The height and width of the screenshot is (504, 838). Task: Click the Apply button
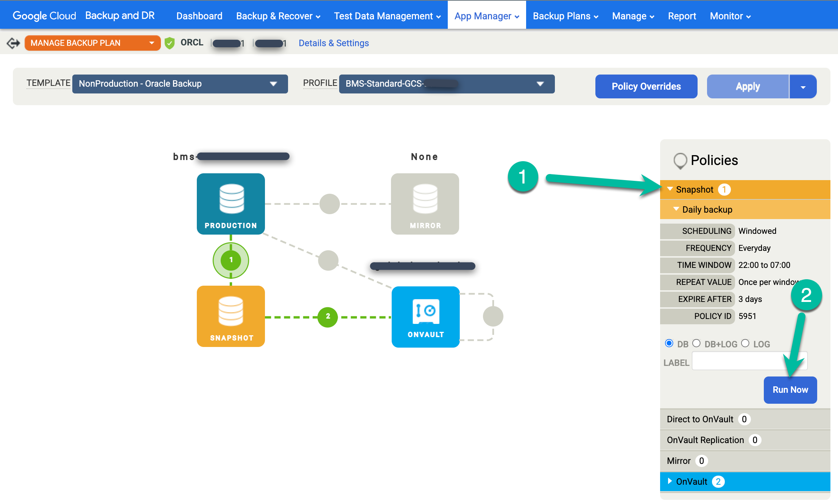point(748,86)
